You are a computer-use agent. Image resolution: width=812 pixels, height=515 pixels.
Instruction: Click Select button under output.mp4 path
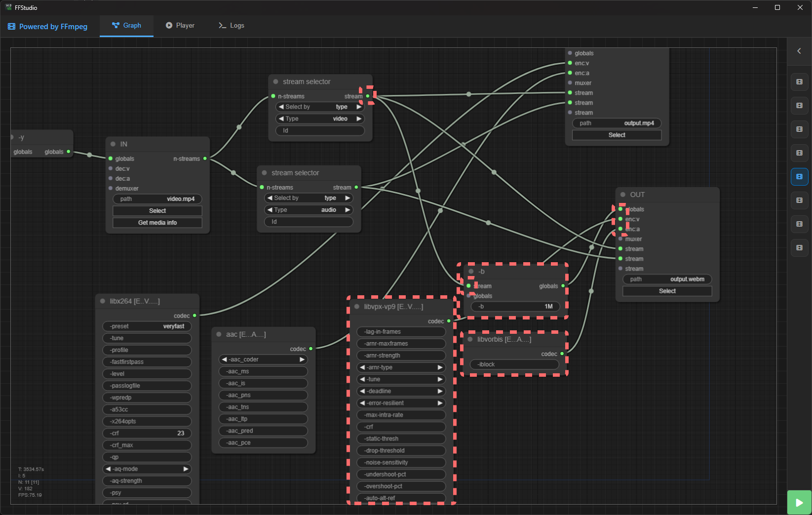pos(617,135)
